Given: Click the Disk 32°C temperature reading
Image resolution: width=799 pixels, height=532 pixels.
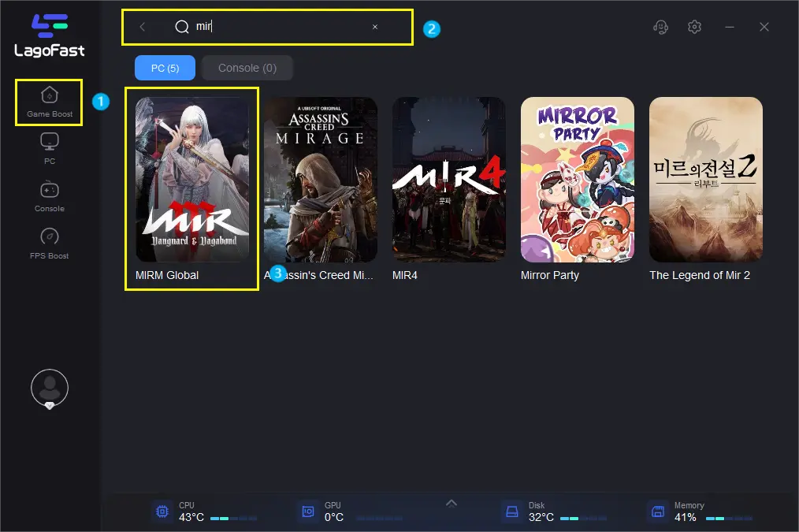Looking at the screenshot, I should 541,517.
